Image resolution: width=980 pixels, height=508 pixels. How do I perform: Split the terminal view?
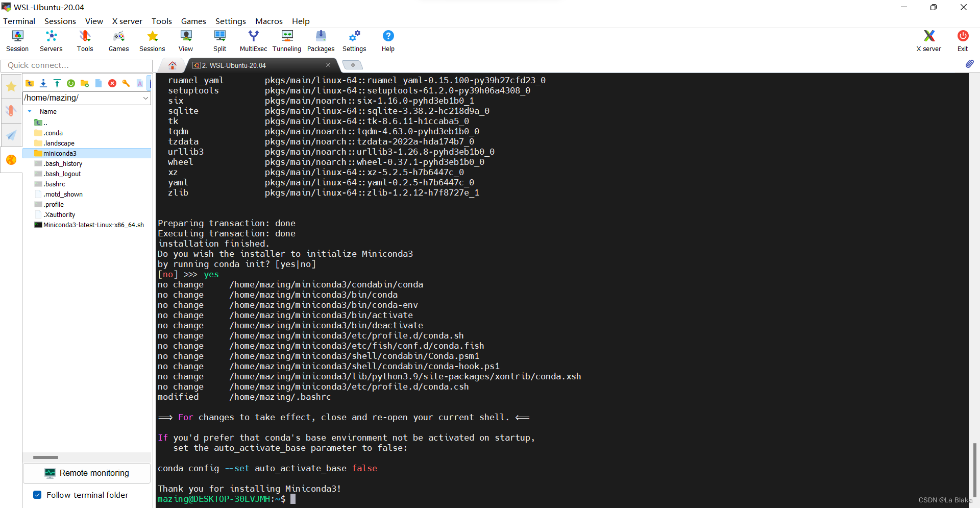[219, 41]
